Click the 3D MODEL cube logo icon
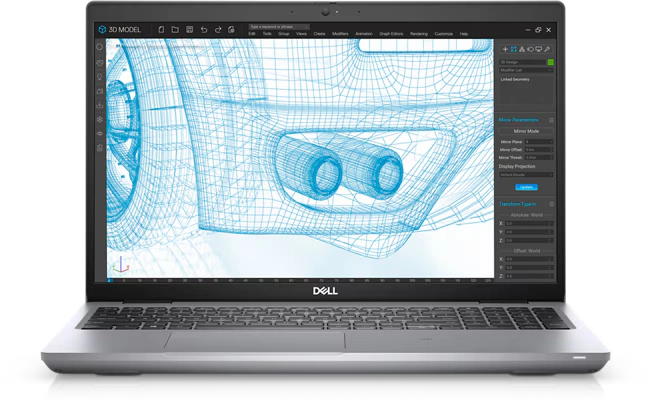The height and width of the screenshot is (402, 650). click(102, 29)
